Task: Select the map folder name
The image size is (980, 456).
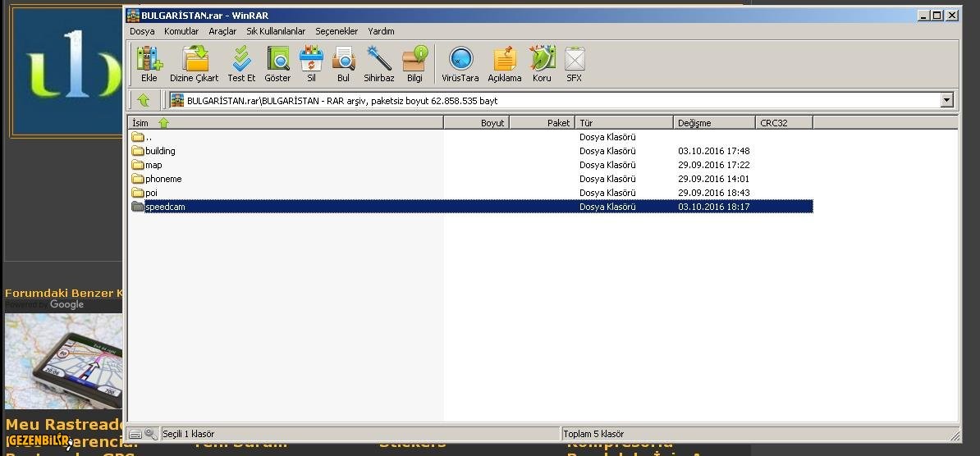Action: pyautogui.click(x=153, y=165)
